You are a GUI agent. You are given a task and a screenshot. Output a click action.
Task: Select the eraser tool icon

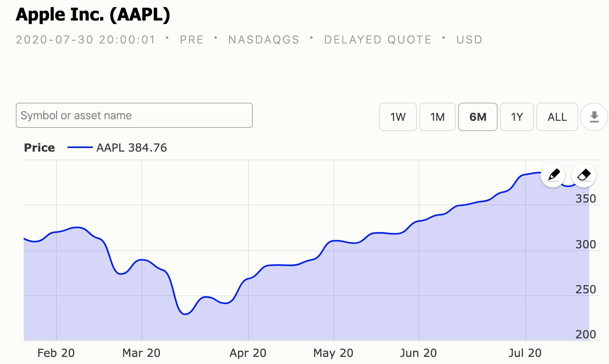pos(584,175)
